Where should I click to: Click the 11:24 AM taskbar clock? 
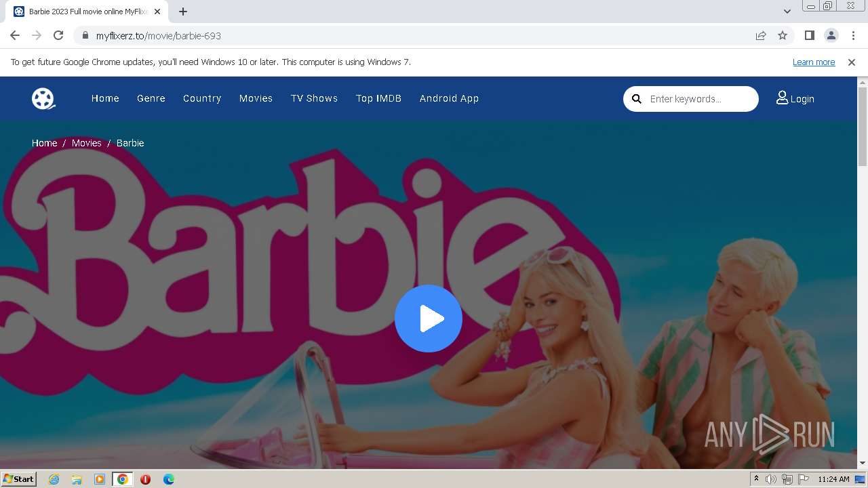(x=833, y=479)
